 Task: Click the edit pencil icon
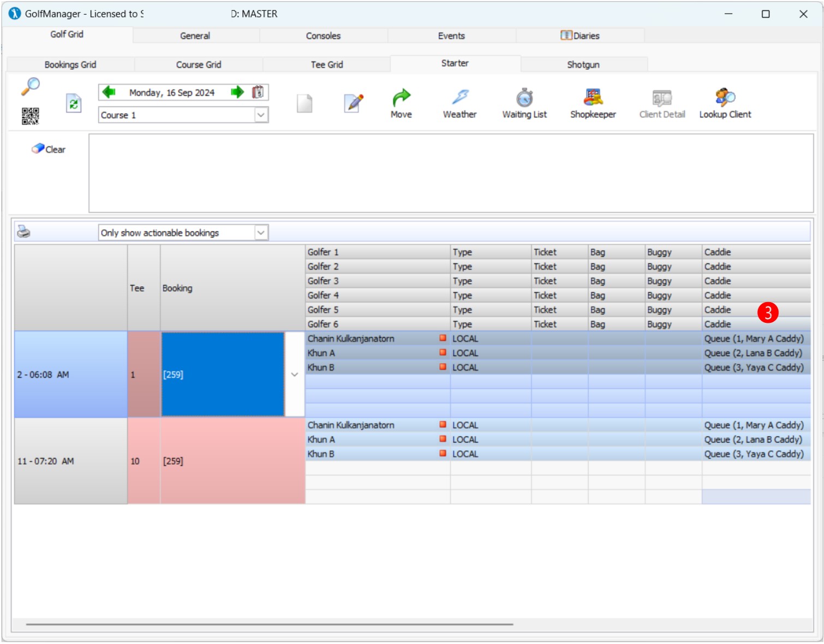[x=354, y=103]
